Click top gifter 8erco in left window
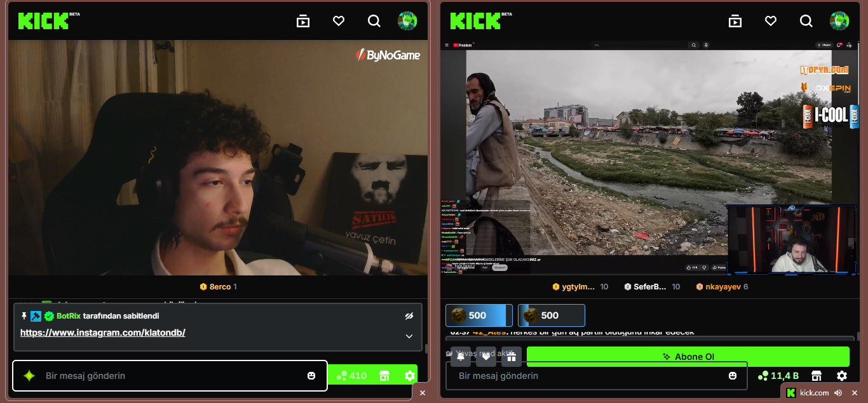 tap(218, 287)
